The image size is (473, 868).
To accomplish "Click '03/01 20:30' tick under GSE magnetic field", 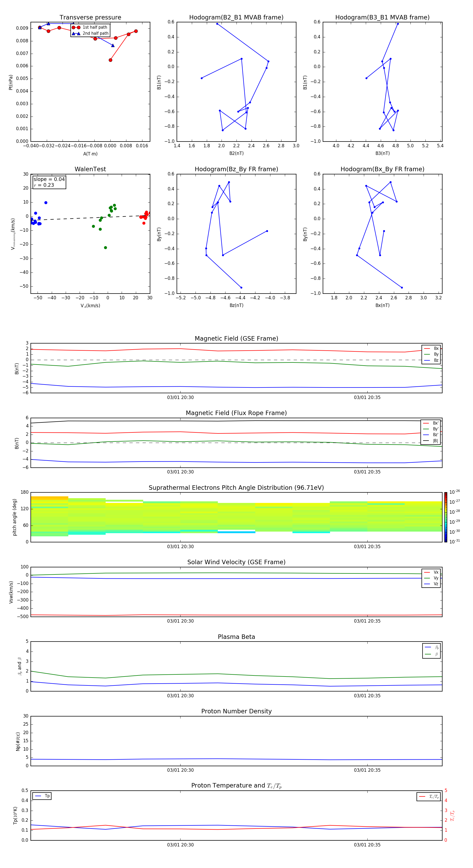I will pyautogui.click(x=181, y=398).
